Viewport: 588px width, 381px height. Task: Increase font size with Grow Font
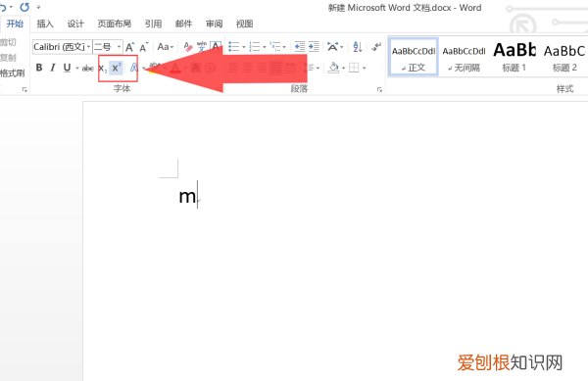point(129,47)
